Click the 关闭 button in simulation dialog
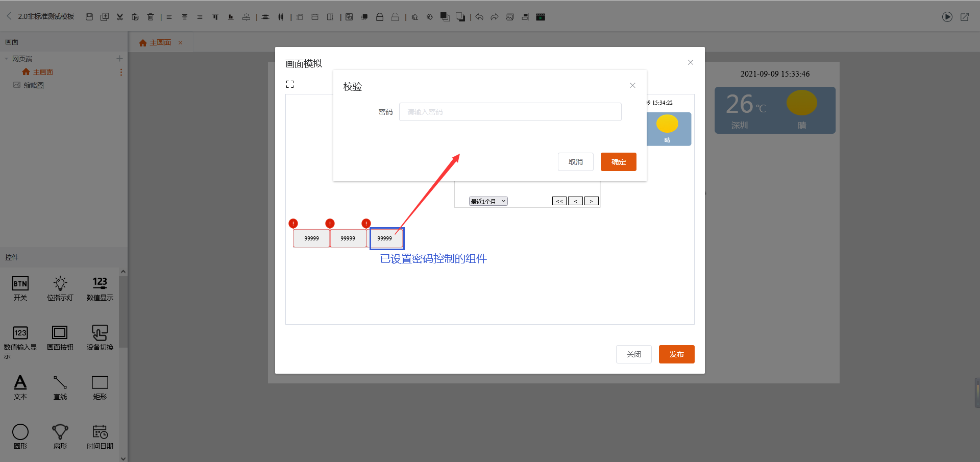 pyautogui.click(x=634, y=354)
